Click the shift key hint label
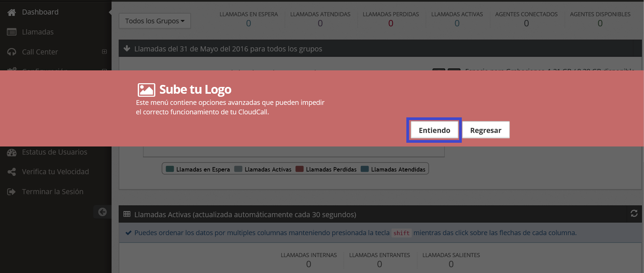The width and height of the screenshot is (644, 273). click(x=402, y=233)
